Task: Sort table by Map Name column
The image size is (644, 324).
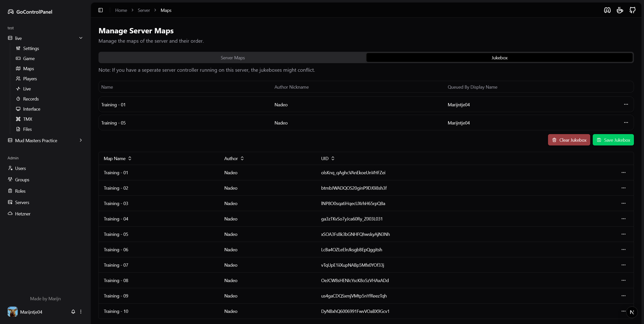Action: [118, 158]
